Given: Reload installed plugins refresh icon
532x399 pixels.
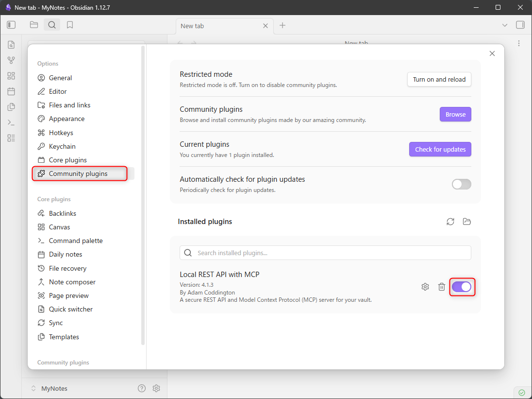Looking at the screenshot, I should [x=450, y=222].
